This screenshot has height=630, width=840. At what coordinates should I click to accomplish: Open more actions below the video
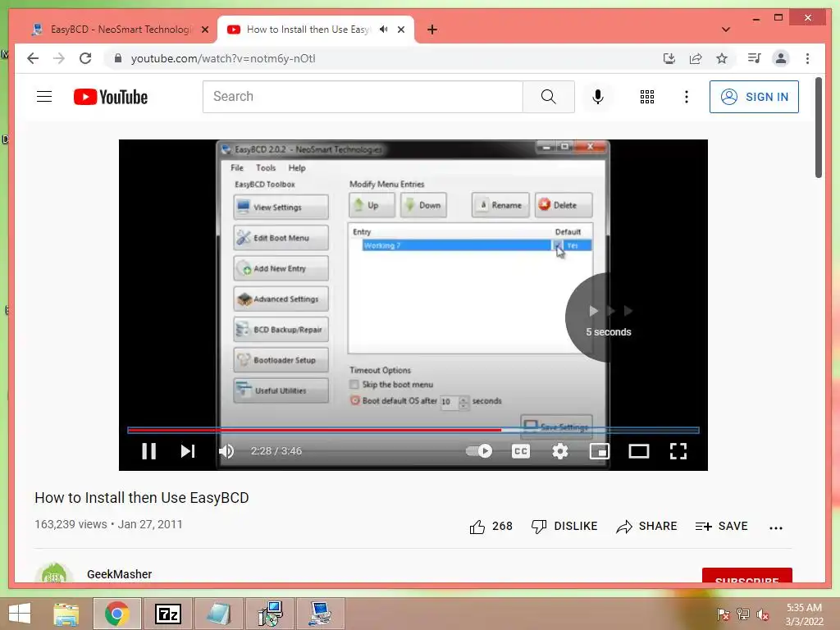point(776,527)
